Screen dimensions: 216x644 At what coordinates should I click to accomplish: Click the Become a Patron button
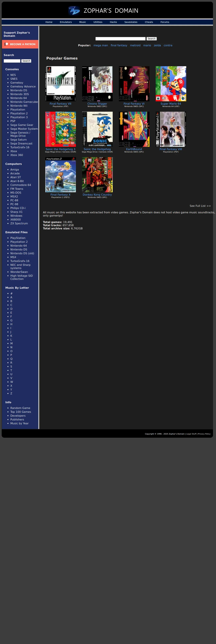coord(20,44)
